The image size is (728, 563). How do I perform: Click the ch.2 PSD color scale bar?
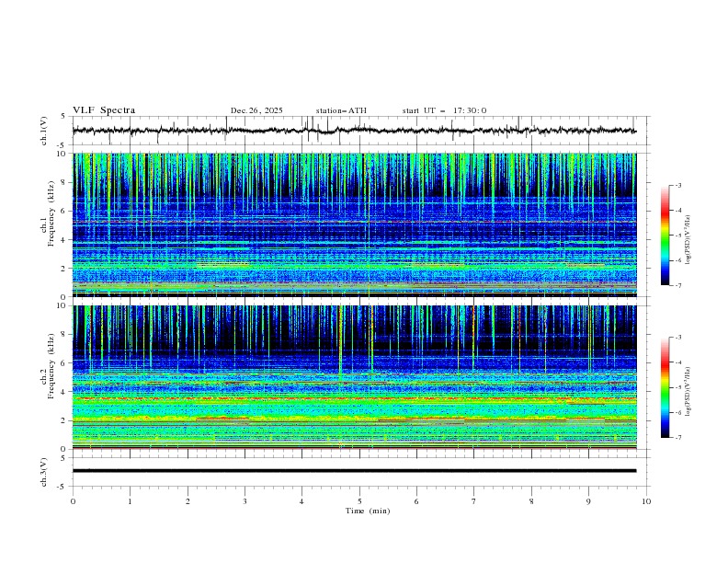pyautogui.click(x=665, y=387)
